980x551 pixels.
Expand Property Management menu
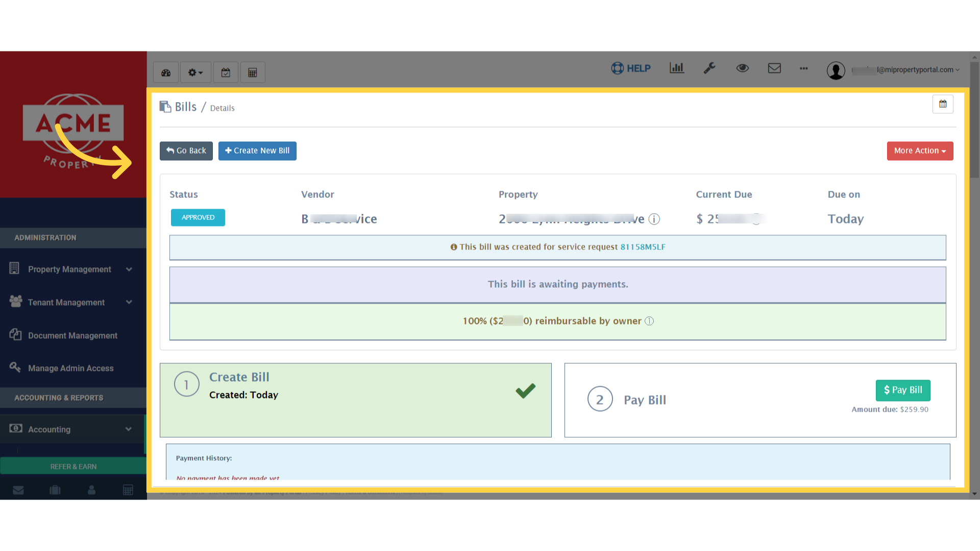pos(73,269)
